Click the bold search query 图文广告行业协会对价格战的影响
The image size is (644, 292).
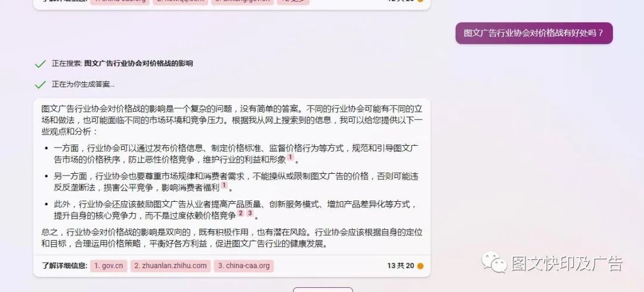pyautogui.click(x=138, y=63)
